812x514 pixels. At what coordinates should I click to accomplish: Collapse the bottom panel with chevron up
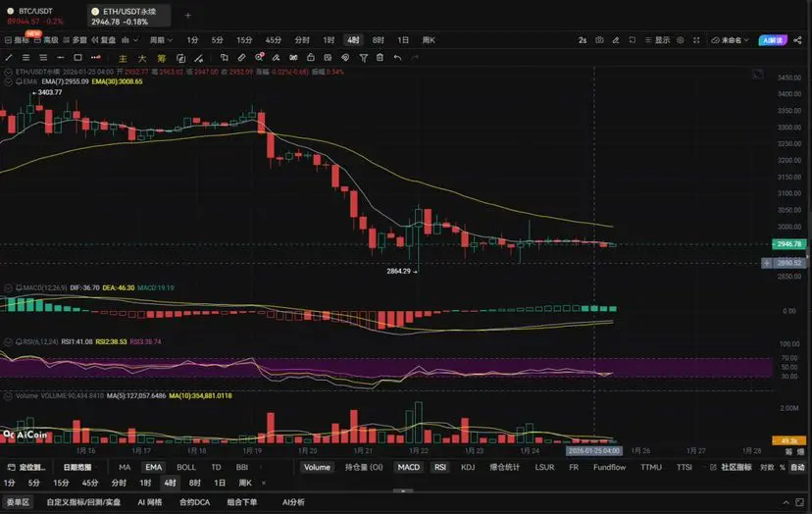tap(787, 502)
